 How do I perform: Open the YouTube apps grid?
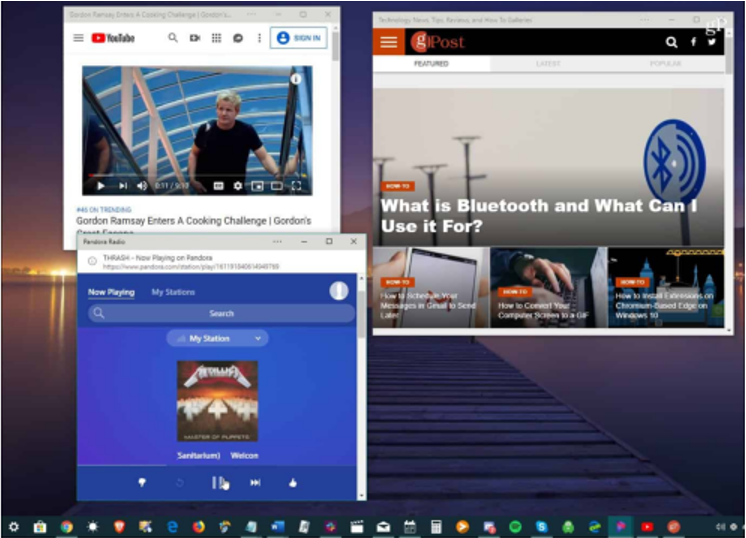216,38
